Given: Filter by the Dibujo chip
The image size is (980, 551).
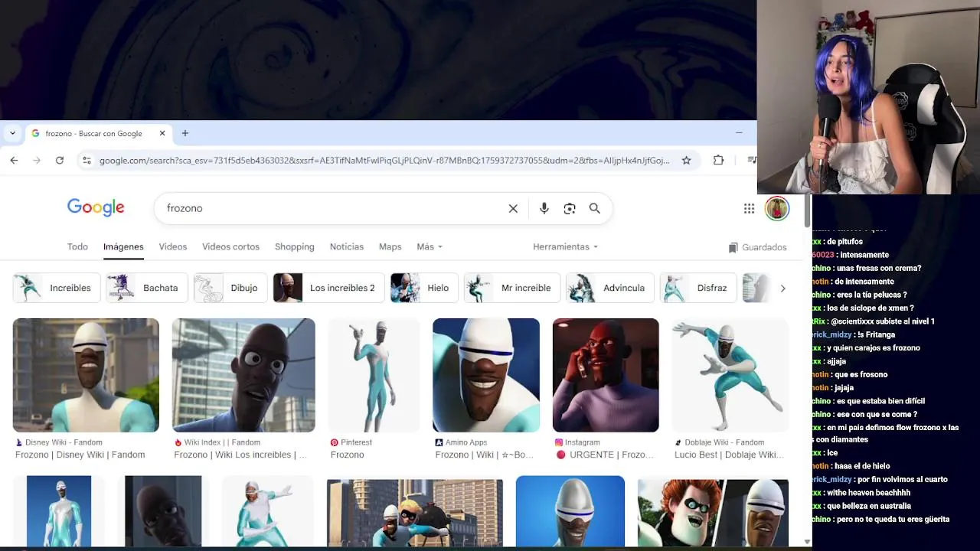Looking at the screenshot, I should tap(230, 288).
